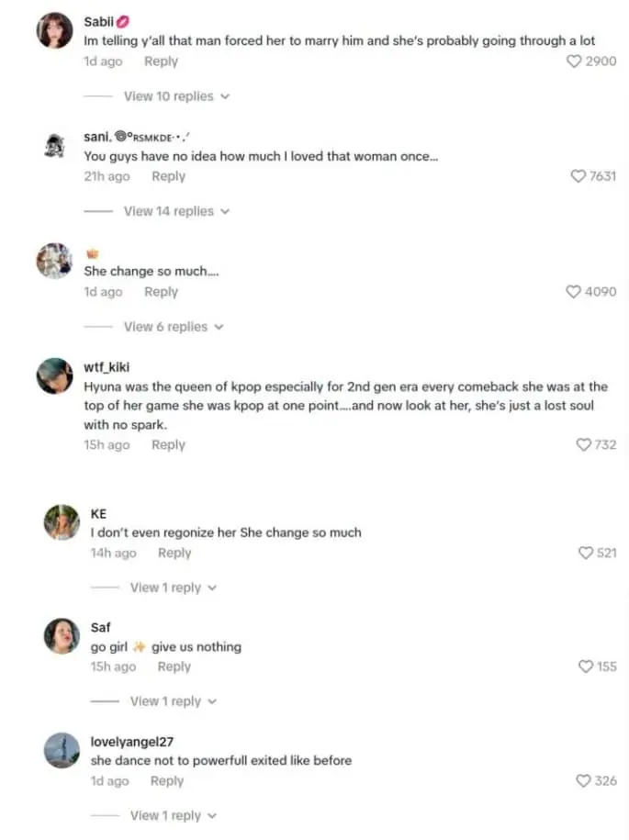Image resolution: width=629 pixels, height=840 pixels.
Task: Open lovelyangel27's username link
Action: coord(132,742)
